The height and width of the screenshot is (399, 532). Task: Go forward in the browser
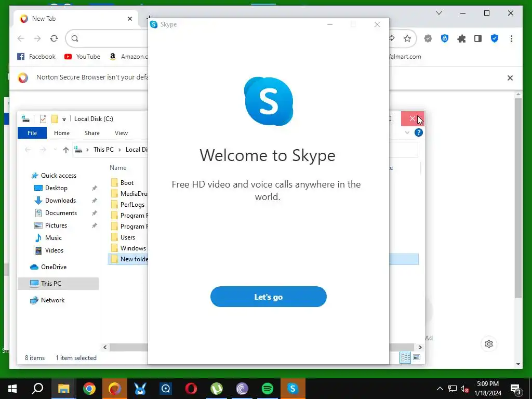[x=37, y=38]
